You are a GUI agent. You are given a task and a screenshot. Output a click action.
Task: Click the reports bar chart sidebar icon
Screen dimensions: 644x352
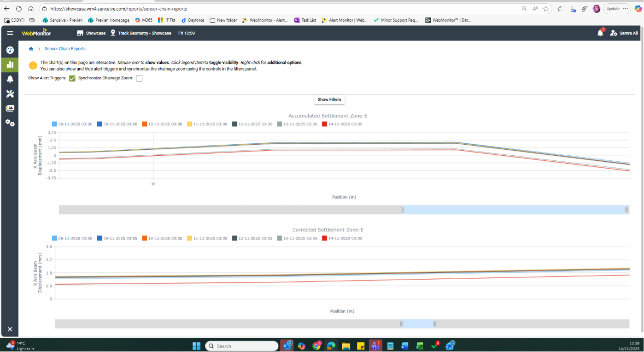coord(10,65)
